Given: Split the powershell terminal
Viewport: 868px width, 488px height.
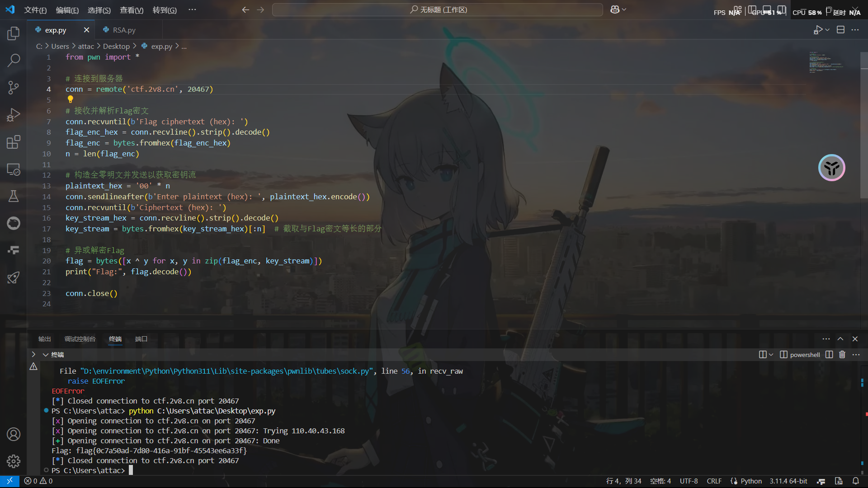Looking at the screenshot, I should pos(829,355).
